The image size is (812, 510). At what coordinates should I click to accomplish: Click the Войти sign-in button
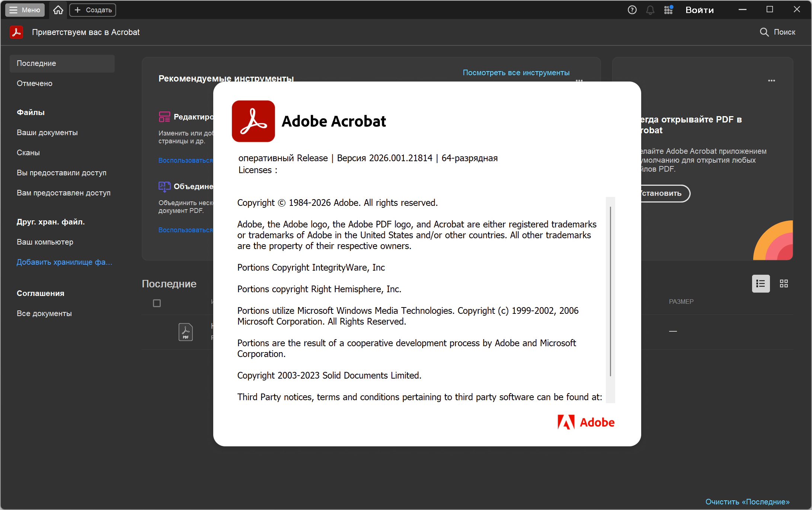pos(700,10)
